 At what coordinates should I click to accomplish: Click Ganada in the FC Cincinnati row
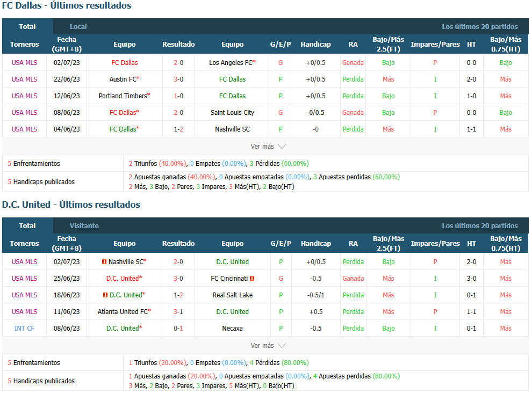(x=353, y=279)
